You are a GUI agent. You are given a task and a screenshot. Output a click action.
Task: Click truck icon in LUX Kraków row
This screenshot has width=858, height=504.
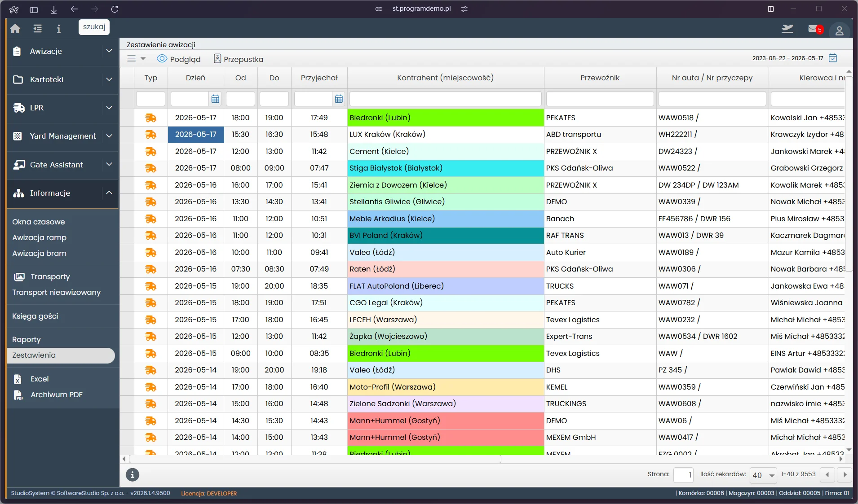click(x=151, y=135)
